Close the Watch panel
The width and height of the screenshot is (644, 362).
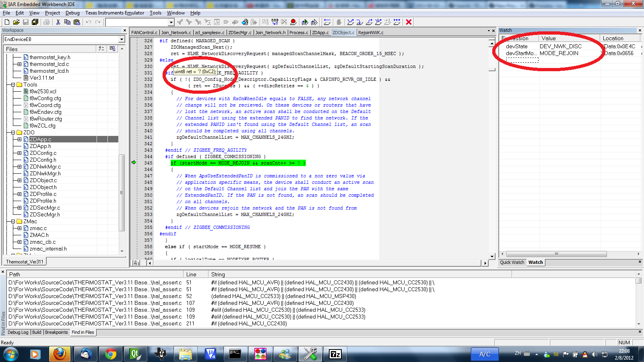640,31
